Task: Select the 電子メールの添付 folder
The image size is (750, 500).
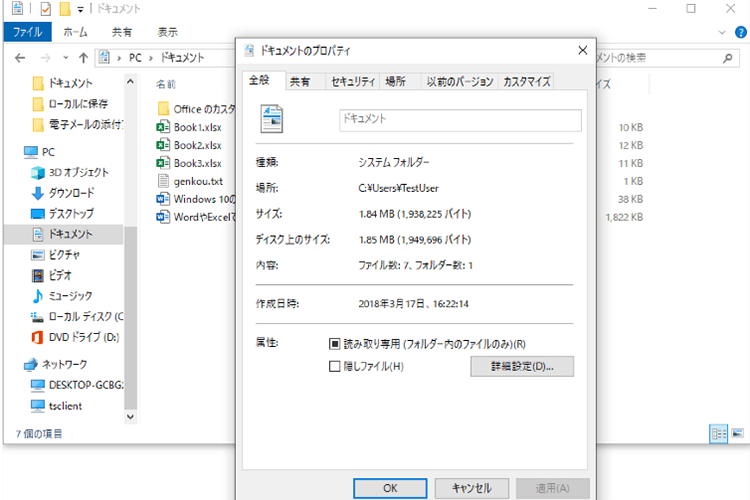Action: coord(77,125)
